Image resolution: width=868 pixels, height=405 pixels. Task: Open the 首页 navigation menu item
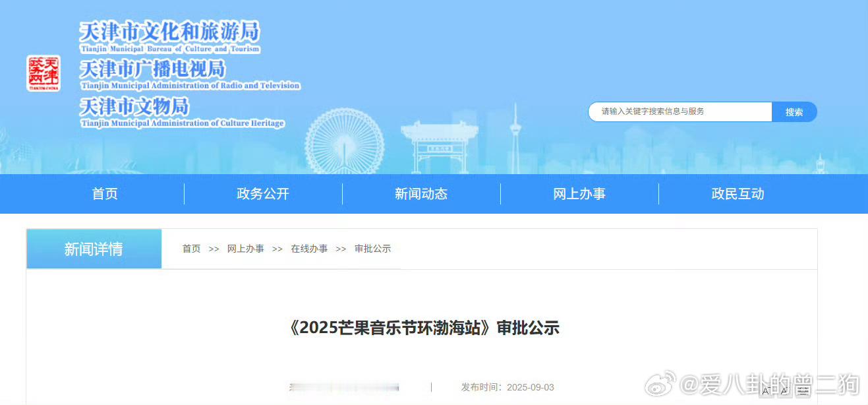tap(105, 194)
